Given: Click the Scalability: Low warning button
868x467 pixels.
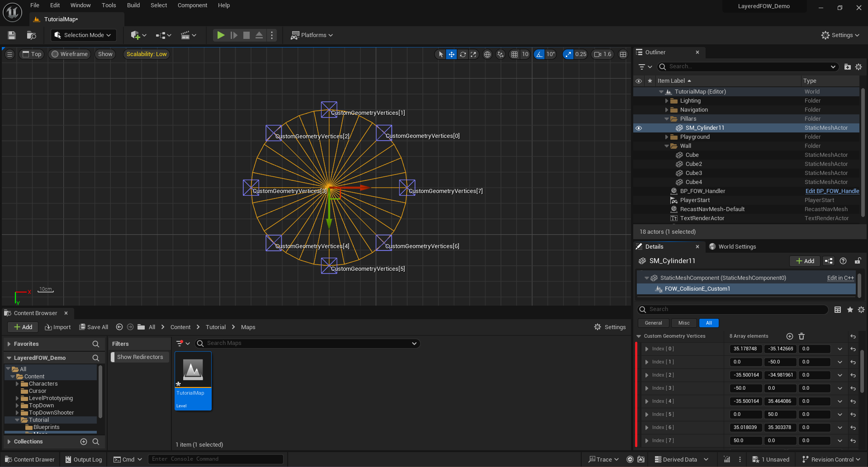Looking at the screenshot, I should pyautogui.click(x=147, y=54).
